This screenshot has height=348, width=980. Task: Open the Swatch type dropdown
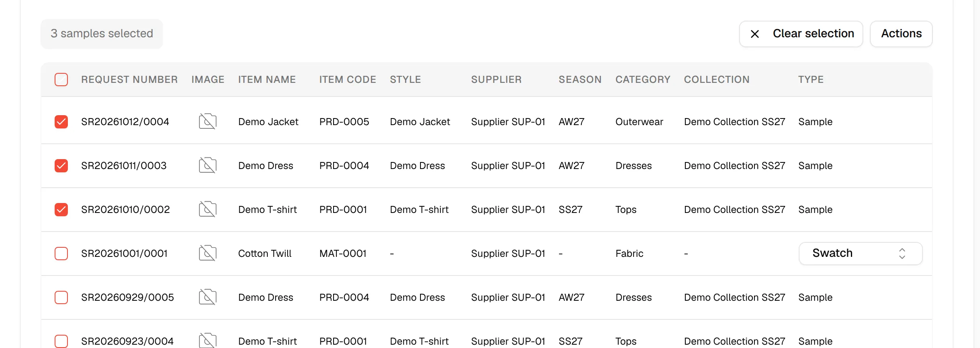coord(860,254)
